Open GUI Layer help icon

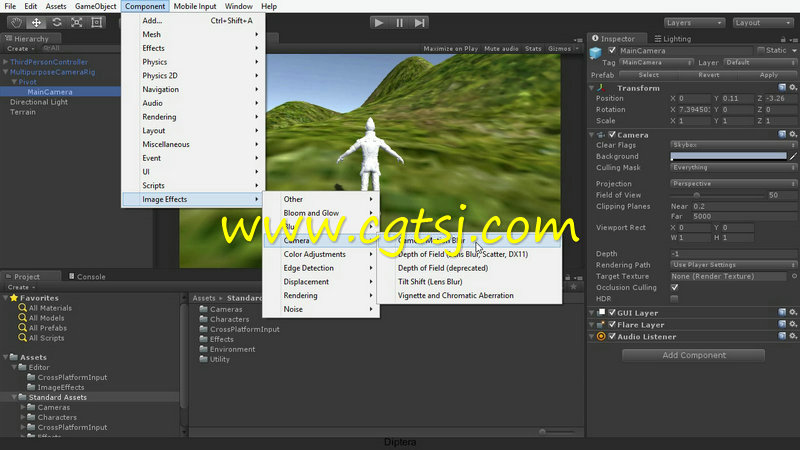point(782,312)
